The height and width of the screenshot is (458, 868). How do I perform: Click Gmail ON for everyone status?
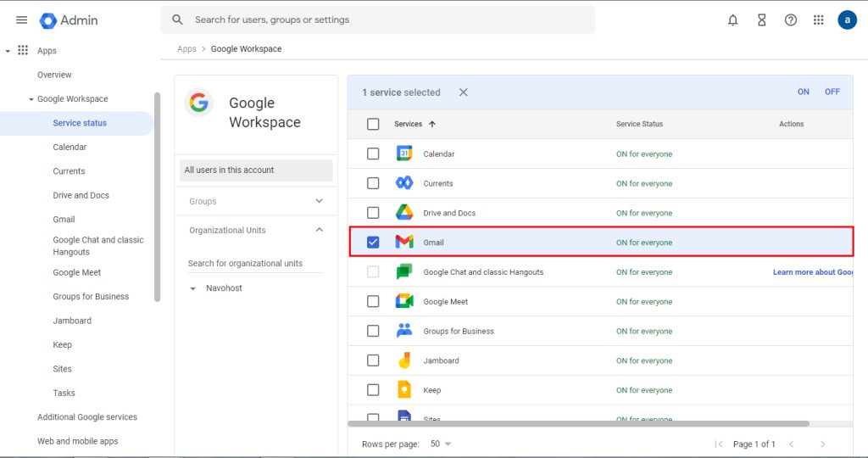(x=644, y=243)
